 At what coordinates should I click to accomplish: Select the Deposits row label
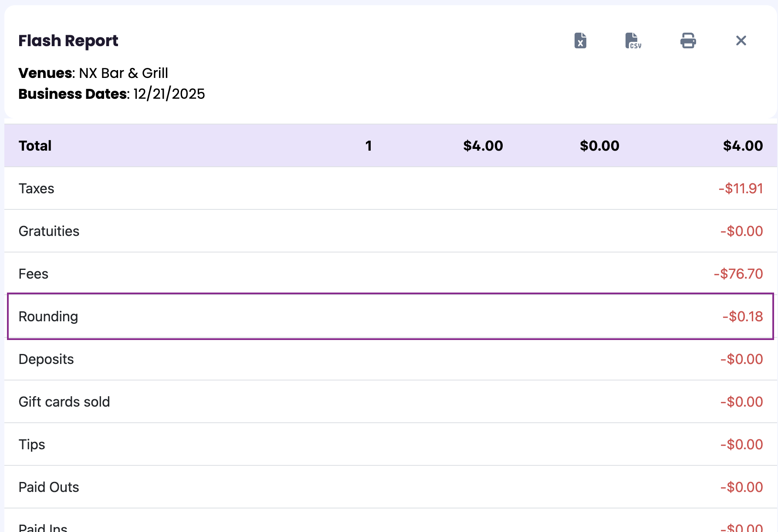coord(46,359)
